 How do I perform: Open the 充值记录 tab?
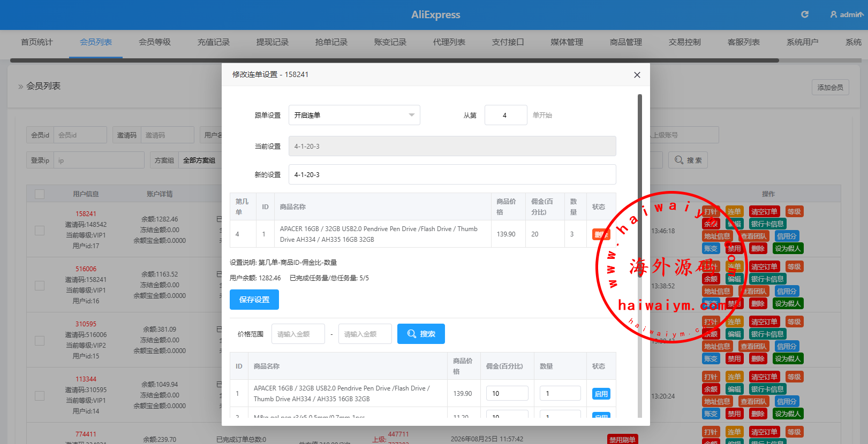point(214,42)
